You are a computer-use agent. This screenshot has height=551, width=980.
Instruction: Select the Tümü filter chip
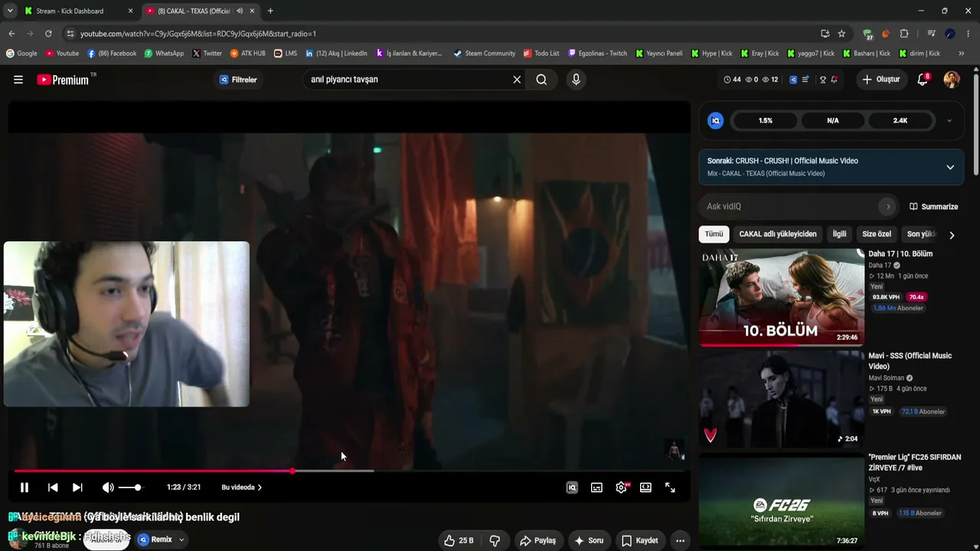click(714, 234)
